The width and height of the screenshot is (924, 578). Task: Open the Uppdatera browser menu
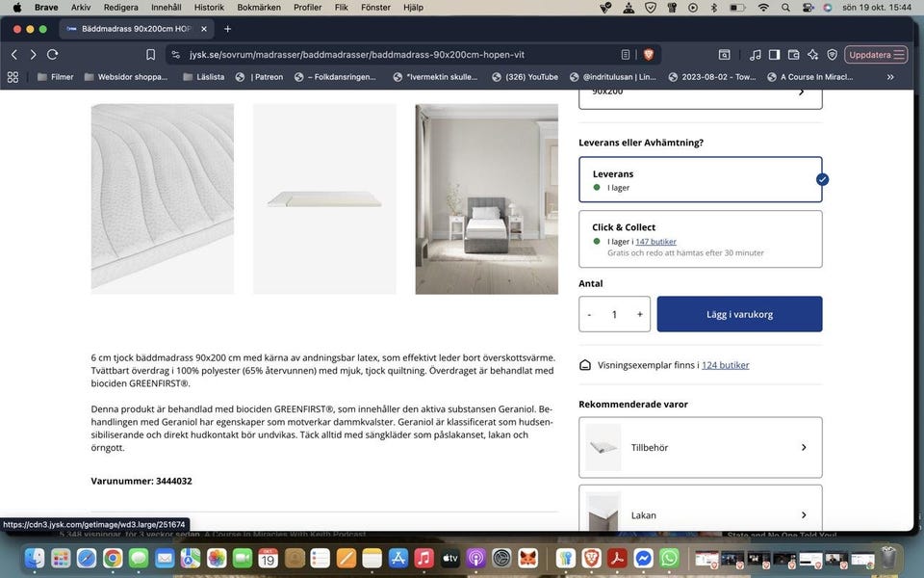[876, 55]
